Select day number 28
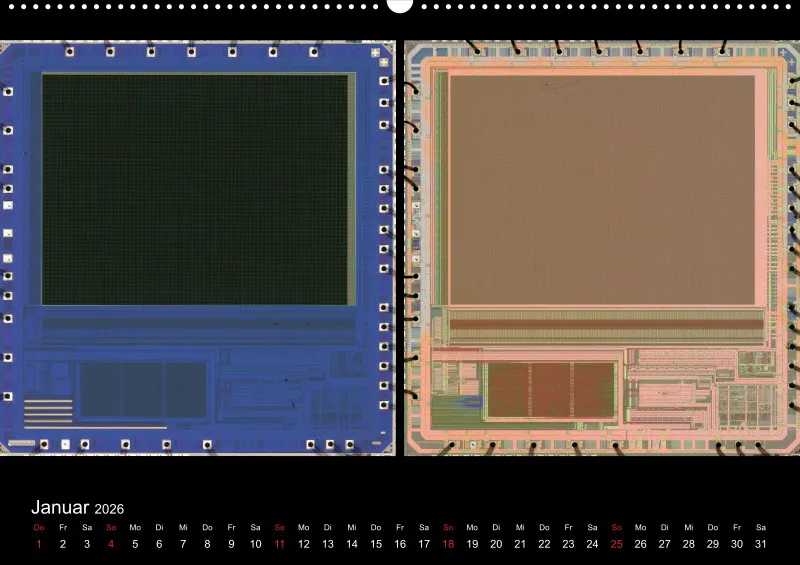 coord(689,544)
